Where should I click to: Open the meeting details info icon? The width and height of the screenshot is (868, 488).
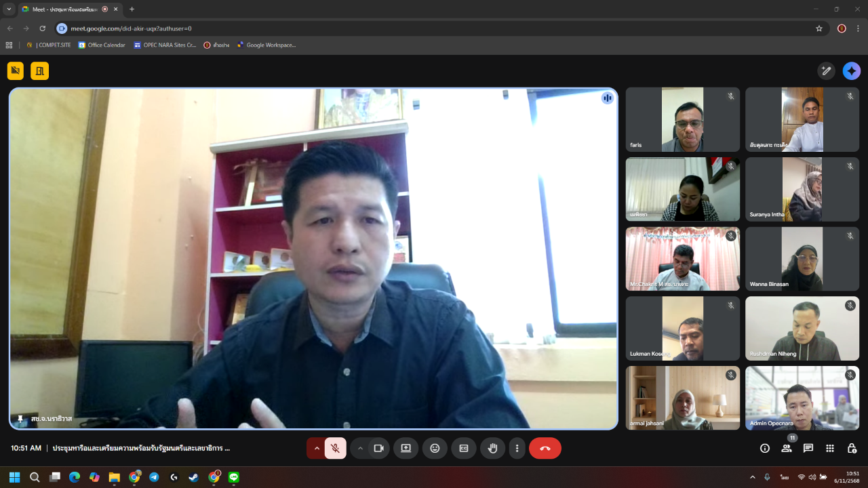pyautogui.click(x=765, y=448)
